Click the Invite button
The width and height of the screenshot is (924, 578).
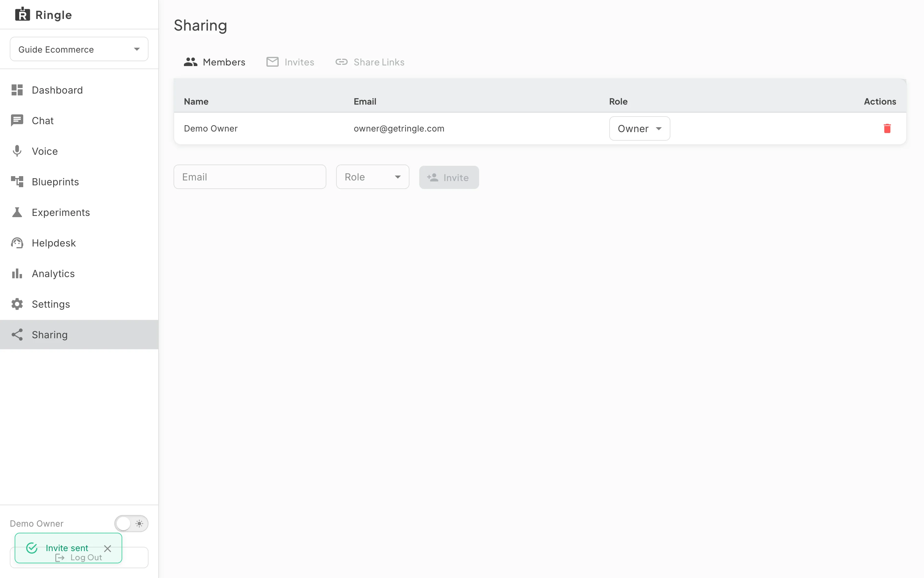point(449,177)
